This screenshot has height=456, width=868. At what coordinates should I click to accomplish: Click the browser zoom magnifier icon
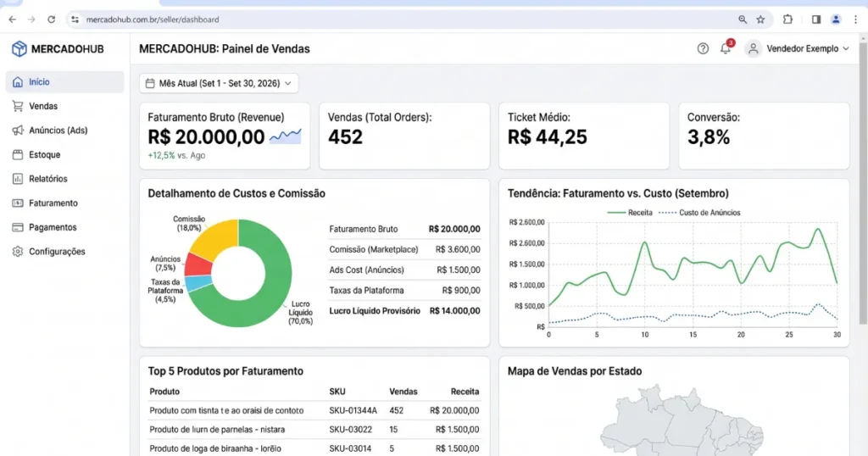(x=743, y=19)
